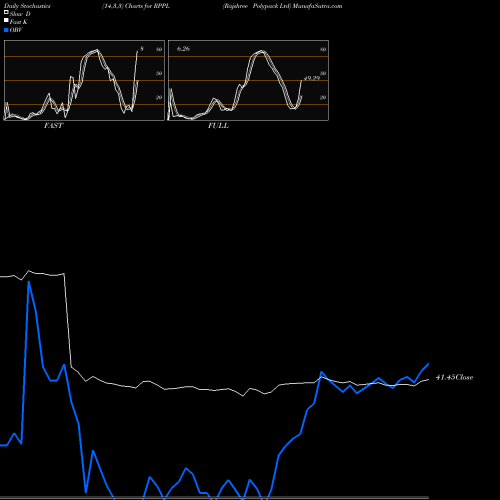Click the FULL chart label
Viewport: 500px width, 500px height.
pyautogui.click(x=218, y=126)
